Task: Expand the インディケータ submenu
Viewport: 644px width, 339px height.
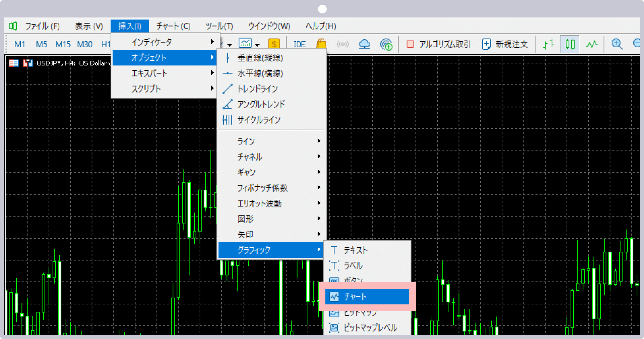Action: click(152, 42)
